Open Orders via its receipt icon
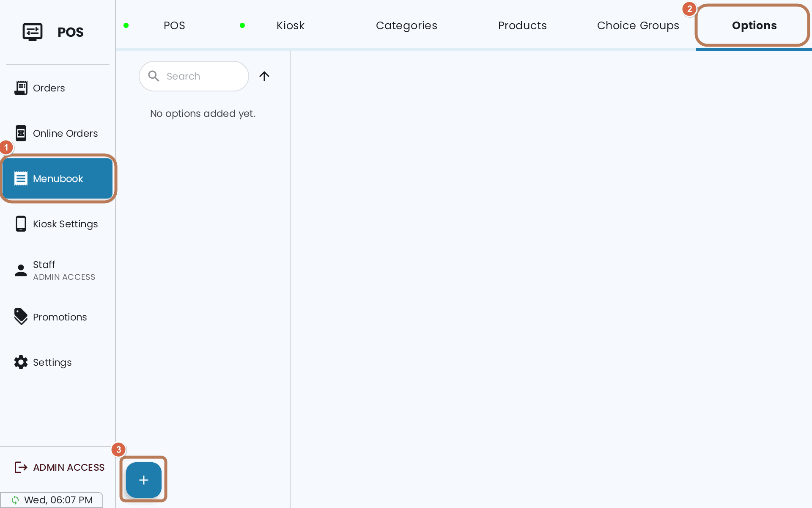 (x=21, y=88)
